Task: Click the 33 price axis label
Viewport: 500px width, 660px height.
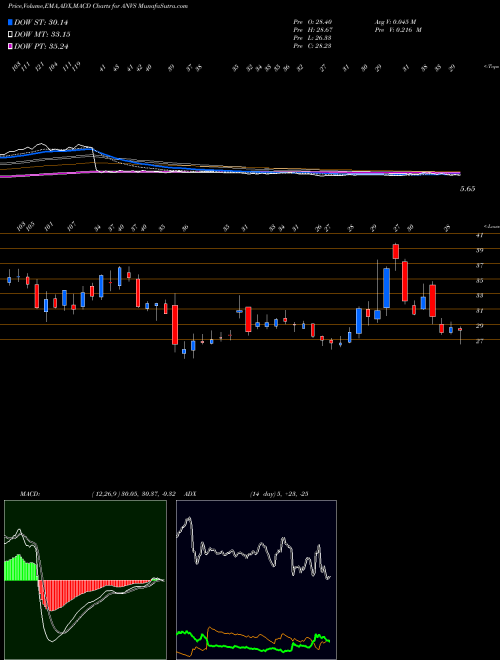Action: pos(479,296)
